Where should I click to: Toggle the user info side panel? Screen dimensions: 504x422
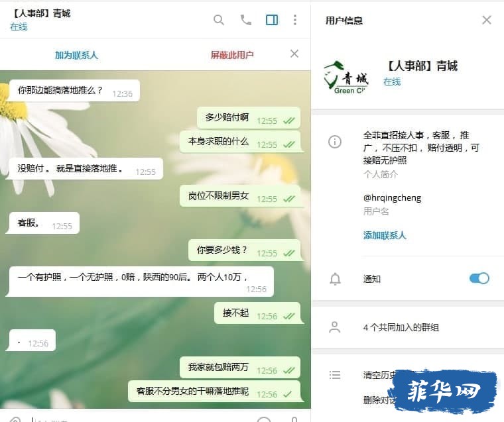[x=272, y=21]
